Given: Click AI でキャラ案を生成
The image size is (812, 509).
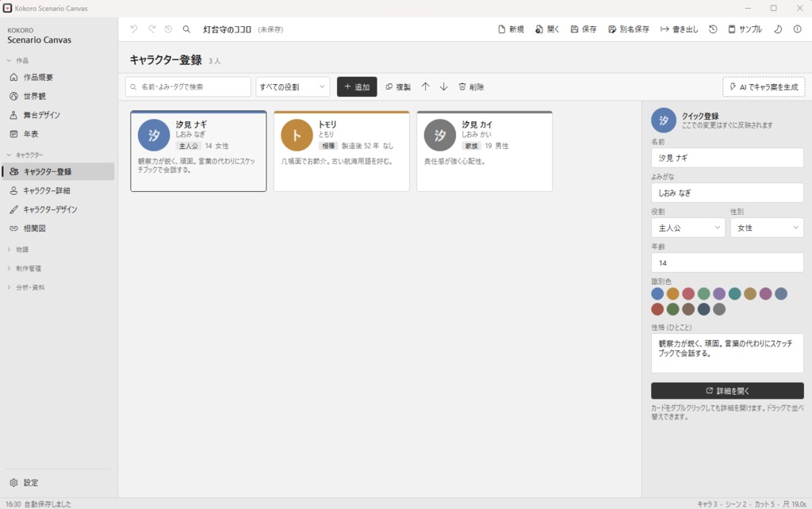Looking at the screenshot, I should point(764,87).
